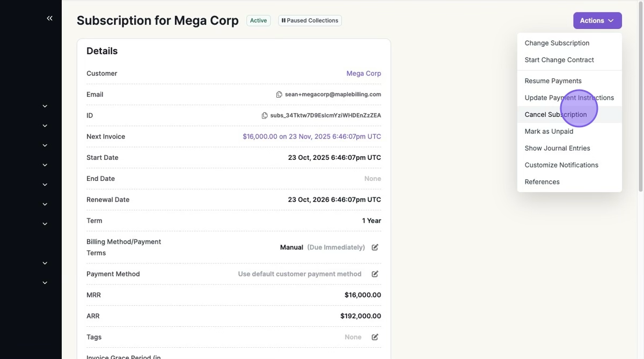Copy the customer email address icon

[279, 94]
